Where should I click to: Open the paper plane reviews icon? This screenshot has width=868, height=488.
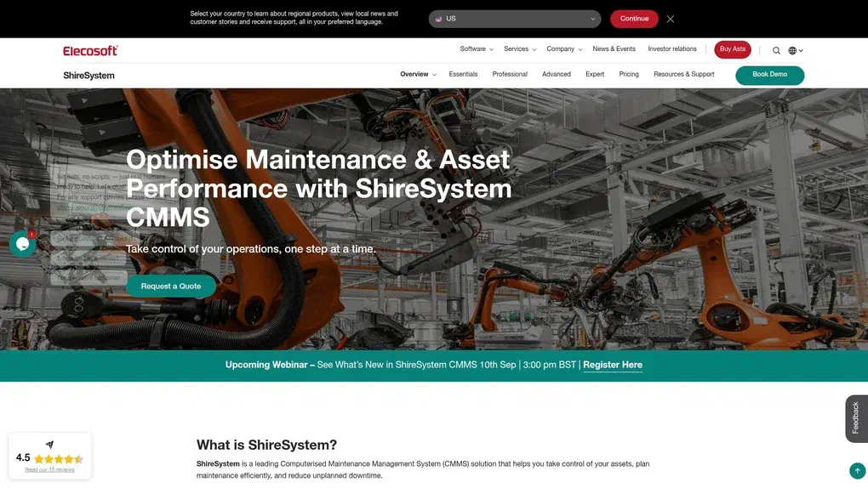(50, 445)
